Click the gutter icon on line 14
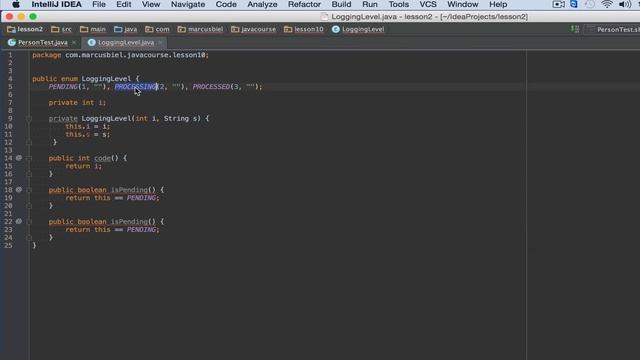Screen dimensions: 640x360 [x=19, y=158]
